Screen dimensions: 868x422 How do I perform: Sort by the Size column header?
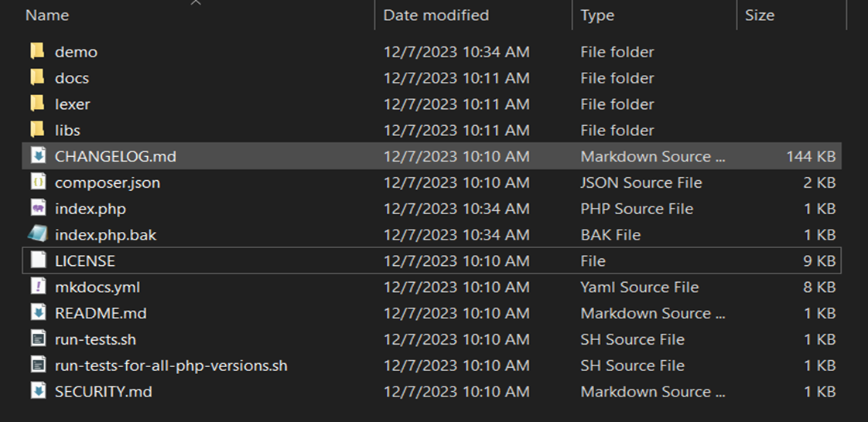pyautogui.click(x=760, y=15)
